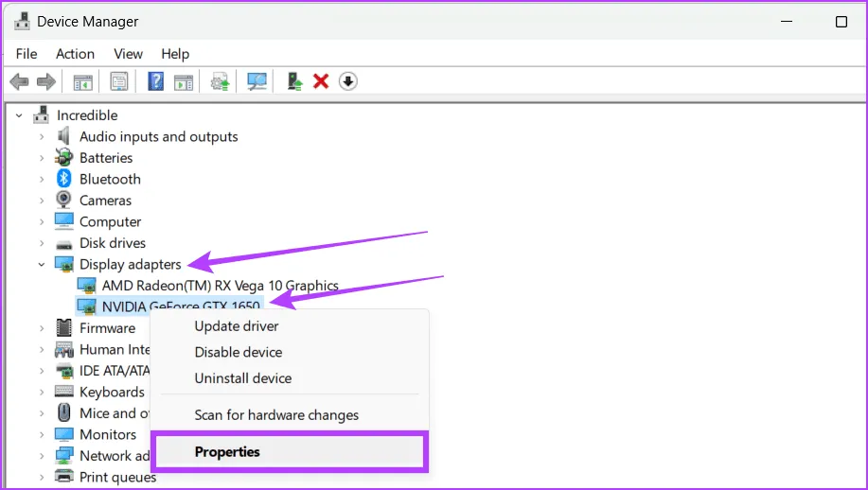
Task: Expand the Bluetooth category
Action: [42, 180]
